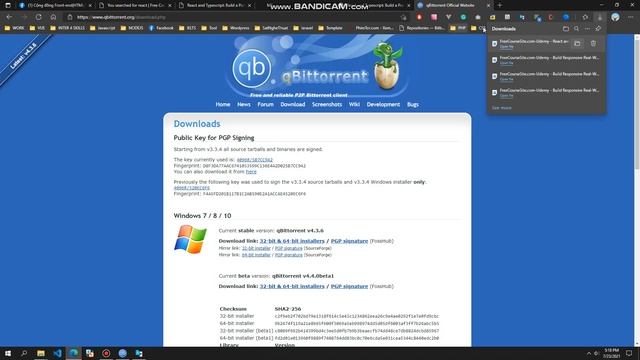The width and height of the screenshot is (640, 360).
Task: Open beta PGP signature link
Action: click(x=349, y=287)
